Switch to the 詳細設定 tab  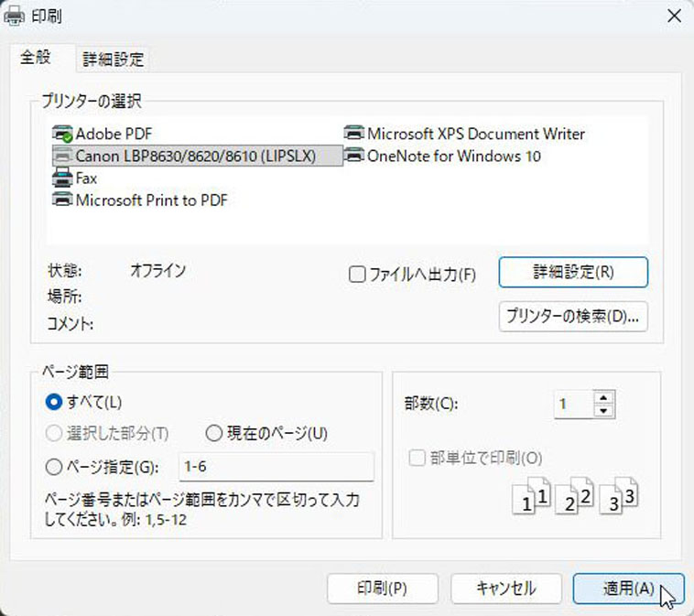(x=113, y=59)
